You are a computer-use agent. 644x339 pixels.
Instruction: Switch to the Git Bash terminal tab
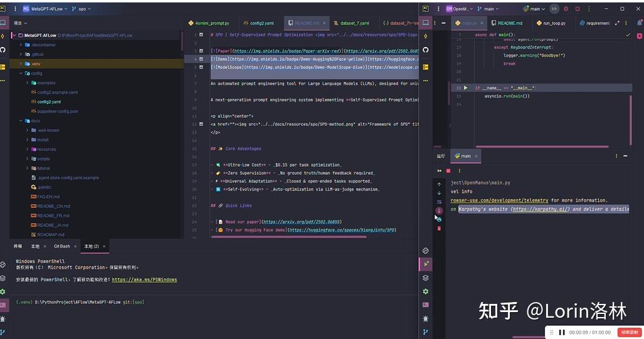(62, 246)
